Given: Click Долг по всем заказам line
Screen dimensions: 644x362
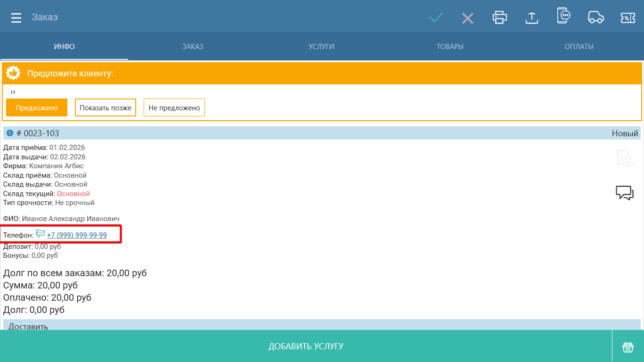Looking at the screenshot, I should click(x=75, y=273).
